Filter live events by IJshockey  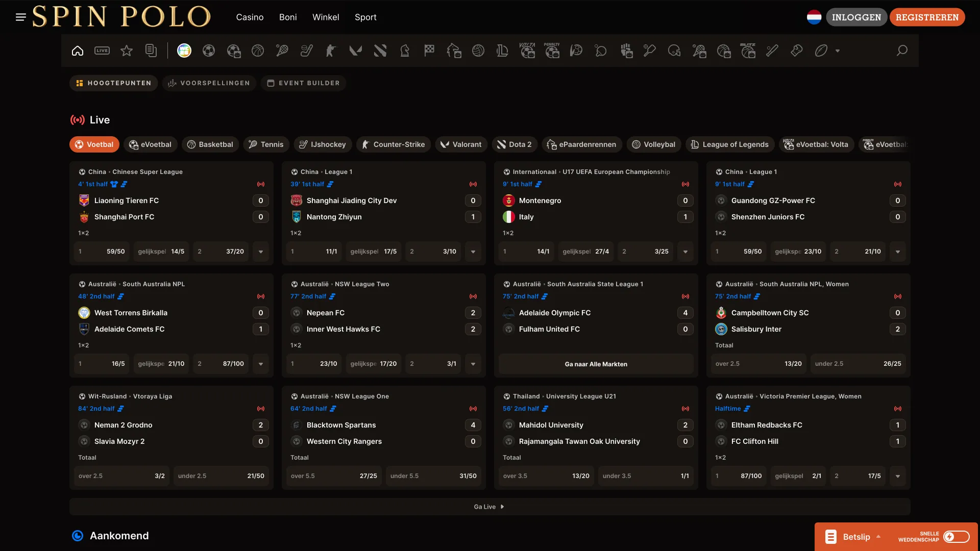pyautogui.click(x=323, y=144)
